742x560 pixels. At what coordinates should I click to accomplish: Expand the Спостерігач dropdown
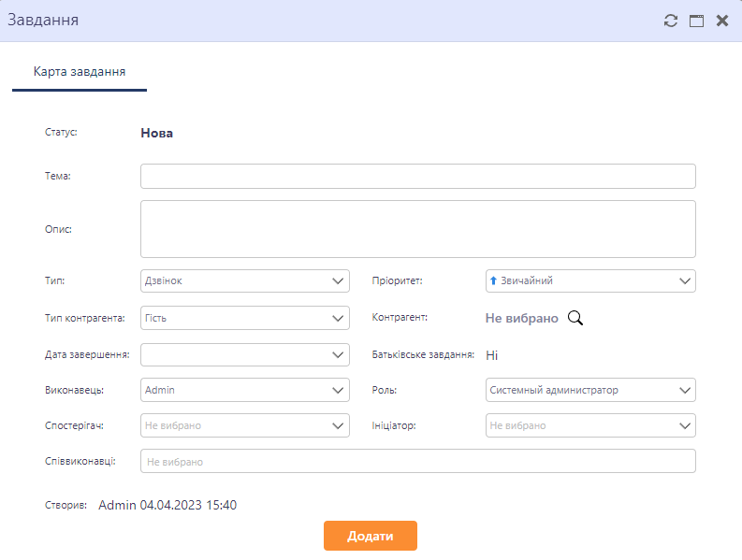(x=244, y=425)
